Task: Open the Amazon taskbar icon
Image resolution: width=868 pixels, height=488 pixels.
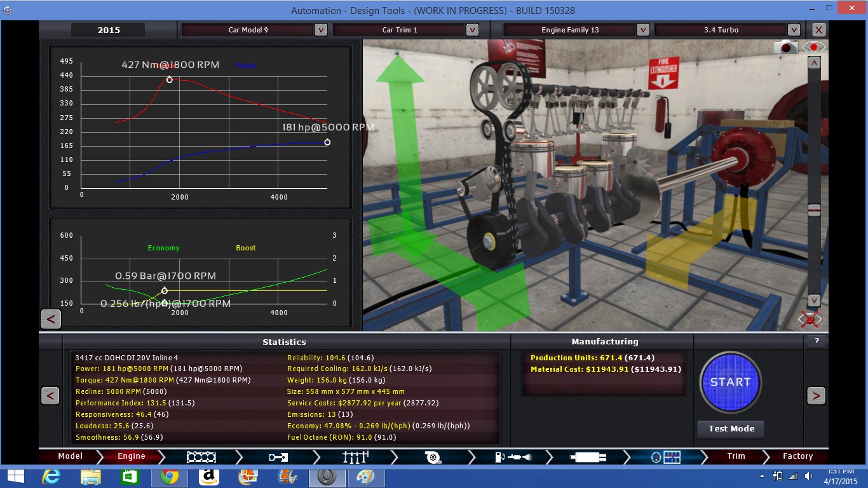Action: [209, 477]
